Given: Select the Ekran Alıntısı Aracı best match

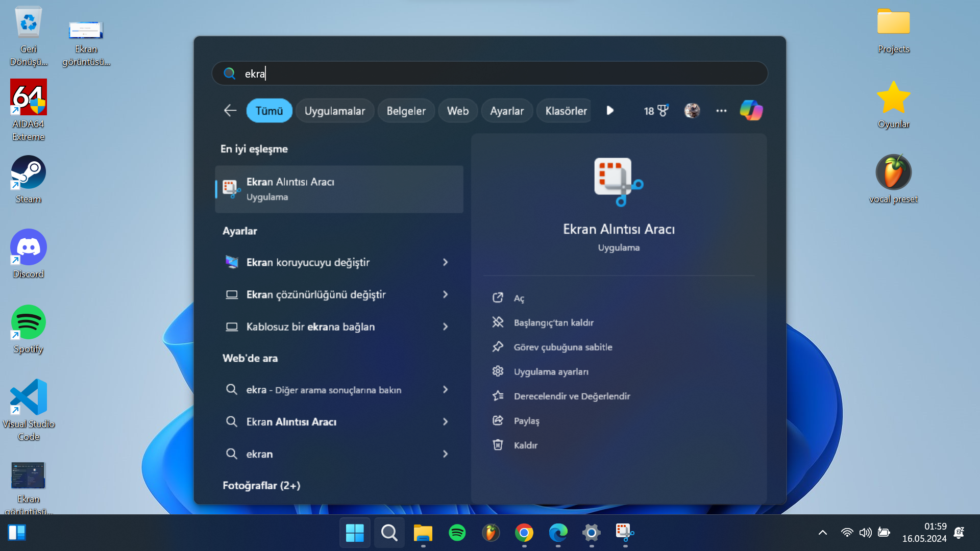Looking at the screenshot, I should (339, 189).
